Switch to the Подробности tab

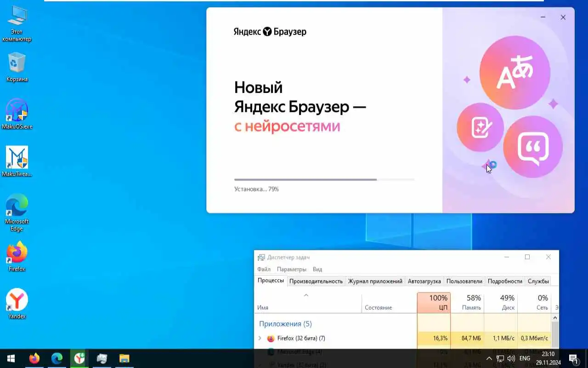pos(505,281)
